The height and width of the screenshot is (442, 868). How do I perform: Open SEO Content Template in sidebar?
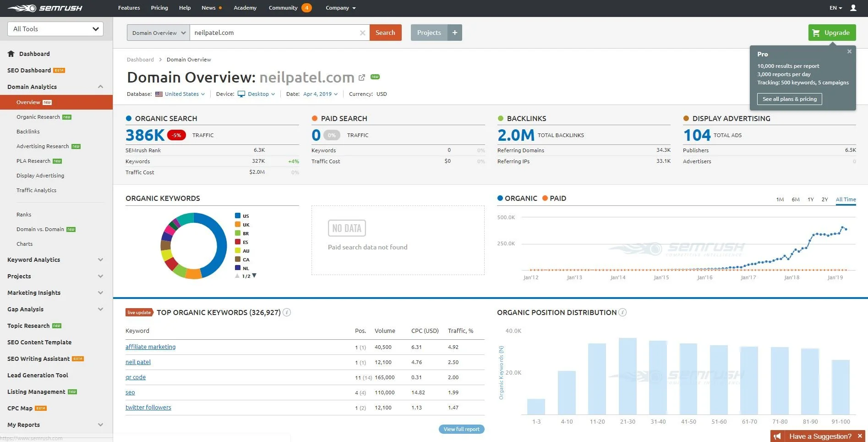coord(39,342)
